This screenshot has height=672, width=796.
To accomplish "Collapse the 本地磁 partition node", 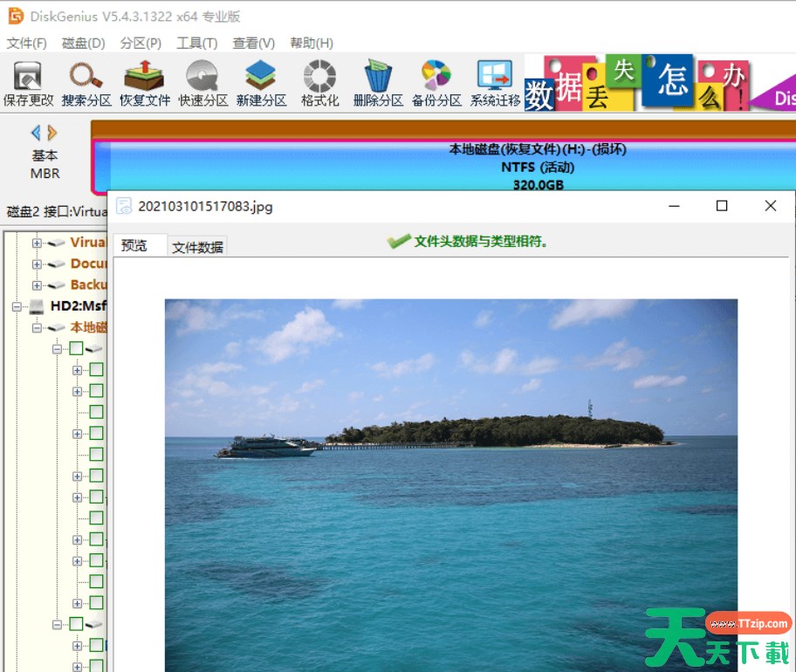I will [37, 328].
